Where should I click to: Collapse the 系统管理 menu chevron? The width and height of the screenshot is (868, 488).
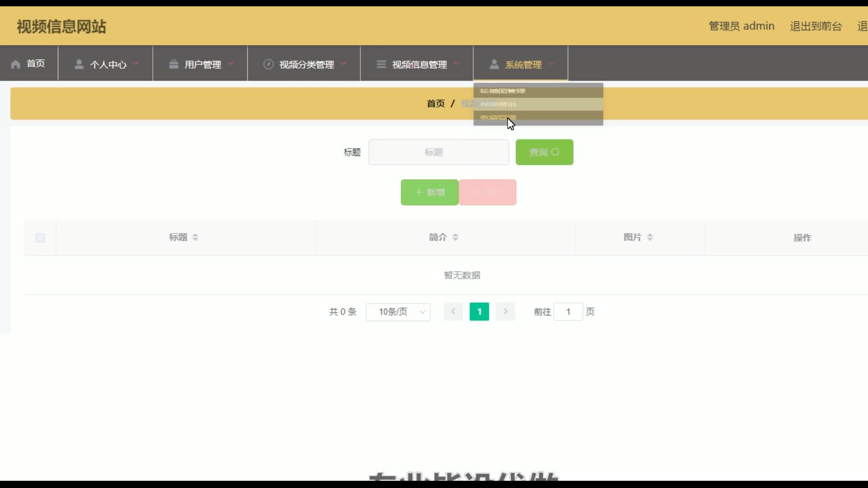point(551,64)
